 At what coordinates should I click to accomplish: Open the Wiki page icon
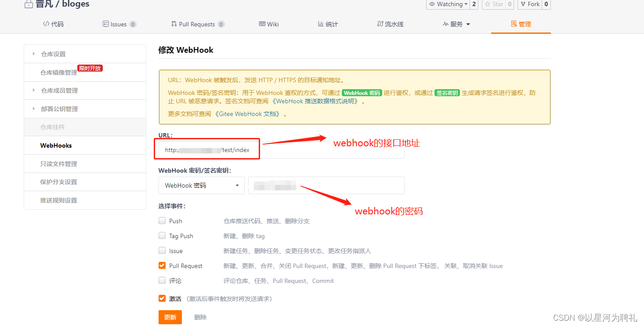(262, 24)
